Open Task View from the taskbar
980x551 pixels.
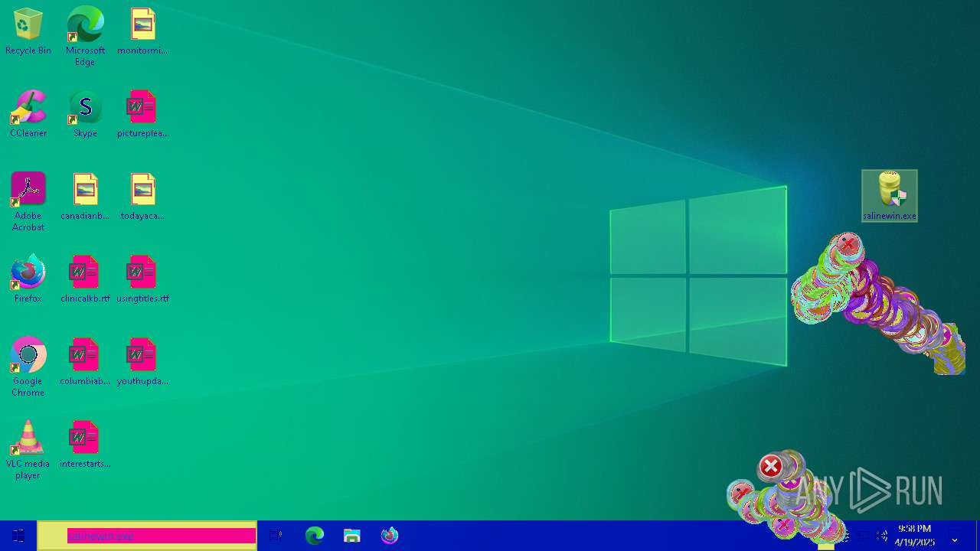point(276,536)
